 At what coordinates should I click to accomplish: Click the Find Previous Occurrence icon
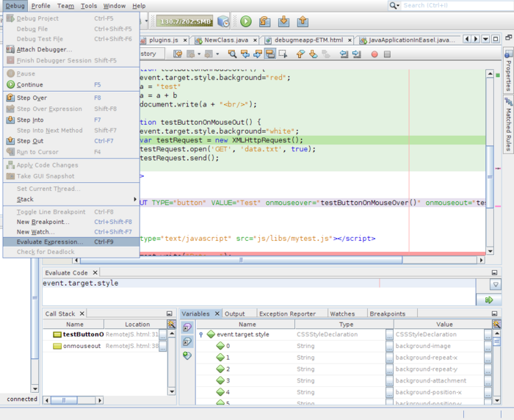(x=245, y=54)
